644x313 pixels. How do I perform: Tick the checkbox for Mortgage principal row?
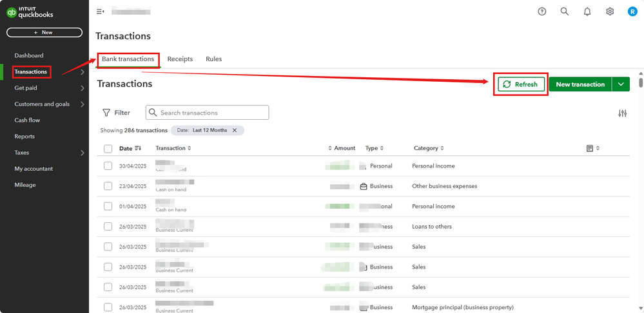[108, 307]
